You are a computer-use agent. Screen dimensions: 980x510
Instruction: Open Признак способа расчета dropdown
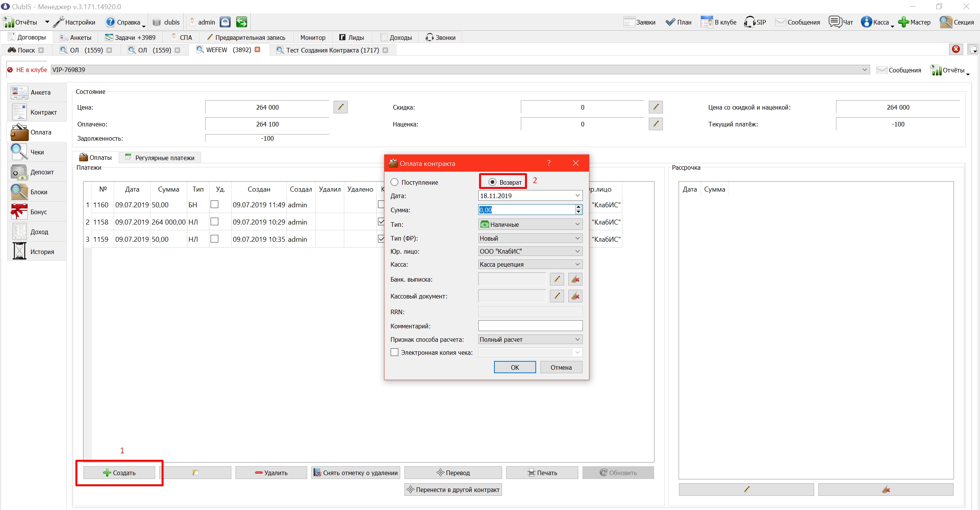coord(530,339)
